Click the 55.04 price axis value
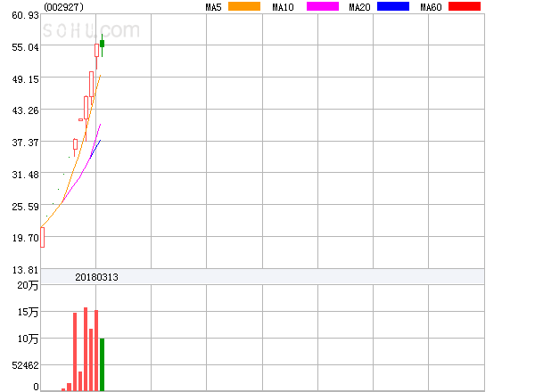 tap(25, 47)
